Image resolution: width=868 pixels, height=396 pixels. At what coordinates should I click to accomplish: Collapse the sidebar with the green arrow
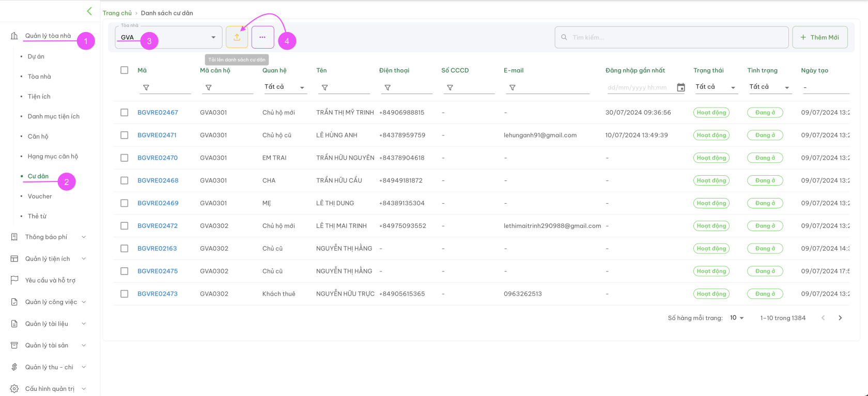[x=89, y=11]
